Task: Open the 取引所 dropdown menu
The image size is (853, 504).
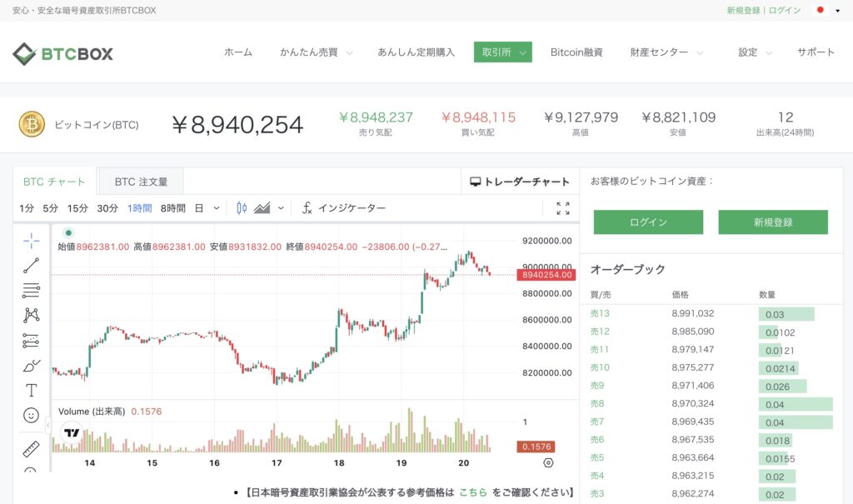Action: [502, 52]
